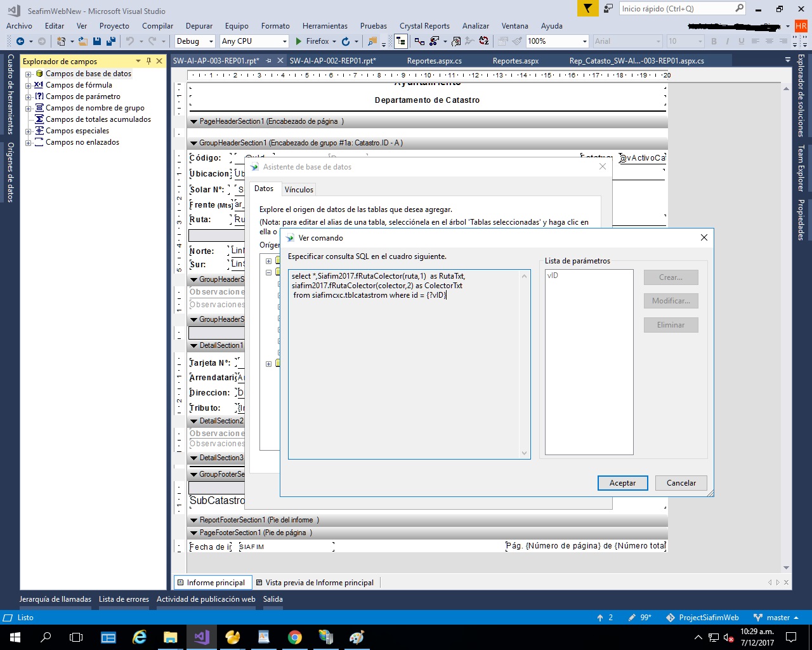Open File Explorer from the taskbar
Viewport: 812px width, 650px height.
coord(171,637)
